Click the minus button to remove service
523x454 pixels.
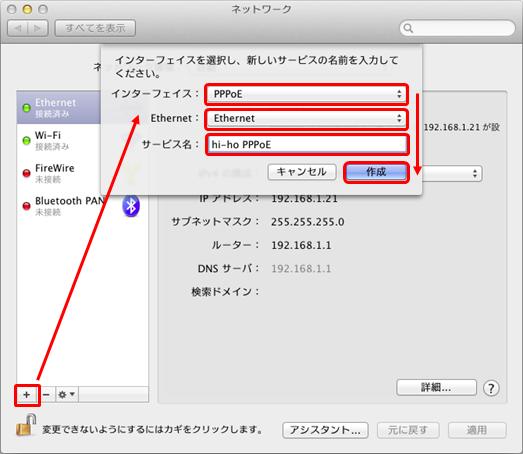46,395
